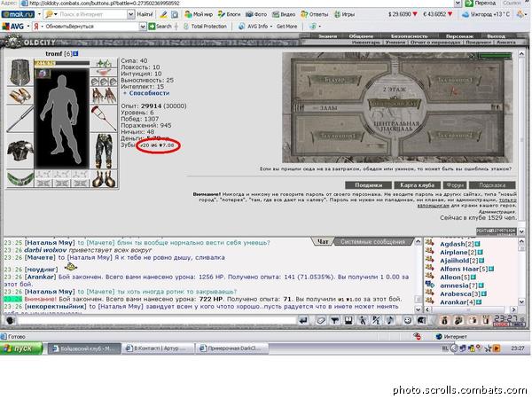
Task: Click info icon next to Arankar[4]
Action: point(478,302)
